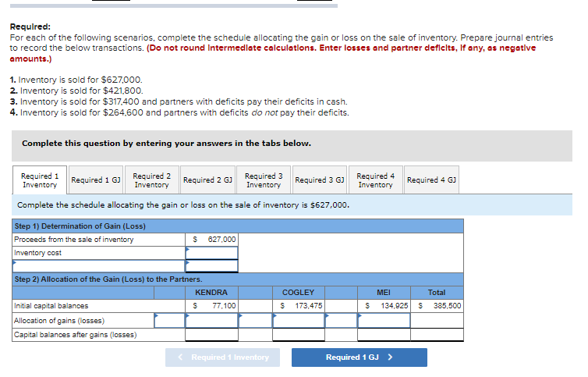The image size is (588, 377).
Task: Click the left chevron on previous button
Action: point(180,357)
